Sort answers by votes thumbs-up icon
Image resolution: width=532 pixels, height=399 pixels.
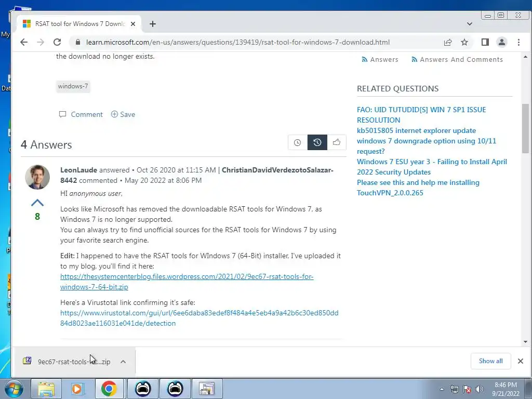click(337, 142)
